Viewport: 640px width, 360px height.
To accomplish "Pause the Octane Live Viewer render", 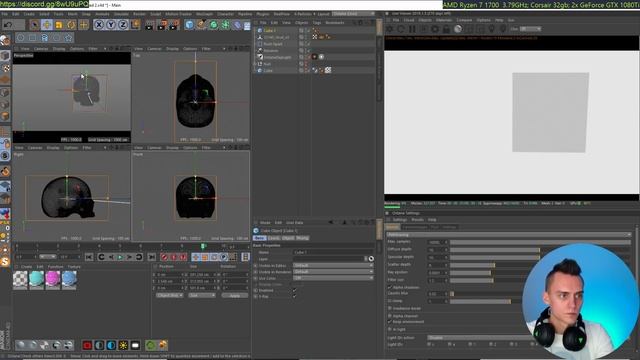I will (412, 29).
